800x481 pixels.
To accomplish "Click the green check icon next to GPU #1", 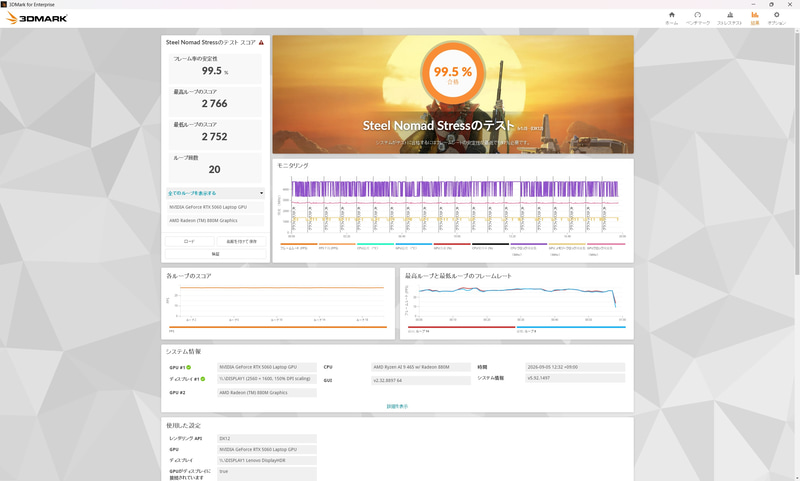I will click(189, 367).
